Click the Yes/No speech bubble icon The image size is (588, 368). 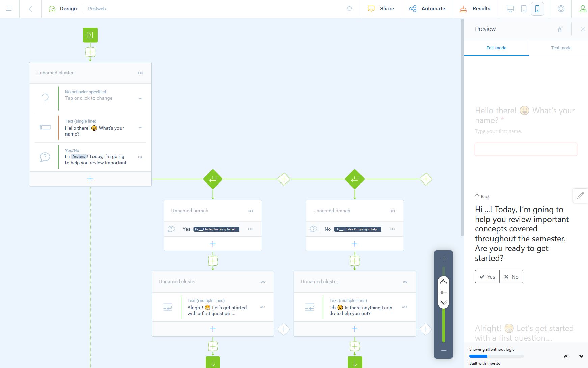pos(45,157)
